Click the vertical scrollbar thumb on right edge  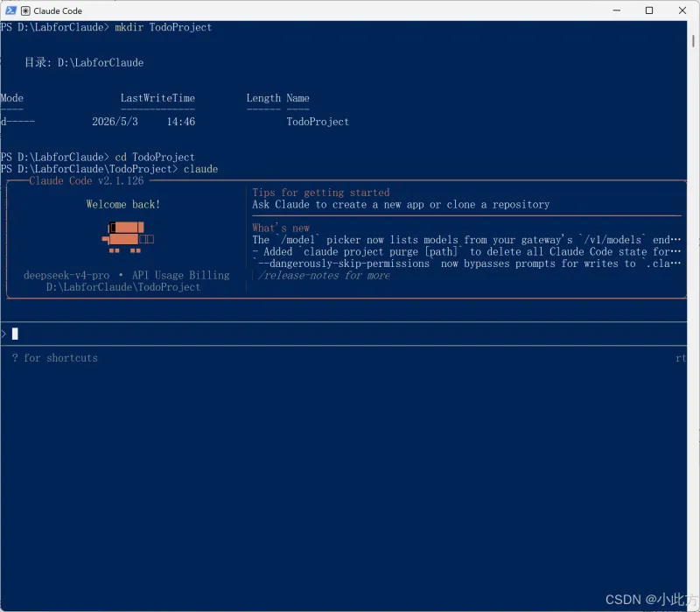(693, 41)
